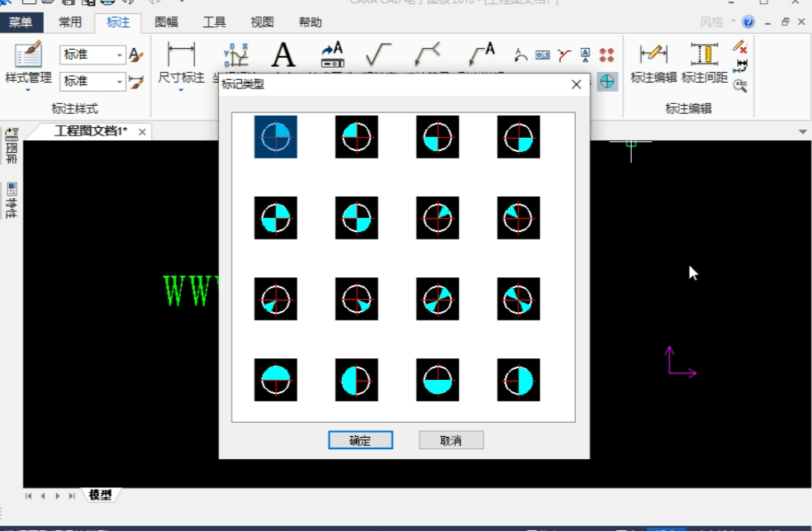This screenshot has width=812, height=531.
Task: Switch to the 图幅 ribbon tab
Action: pyautogui.click(x=166, y=22)
